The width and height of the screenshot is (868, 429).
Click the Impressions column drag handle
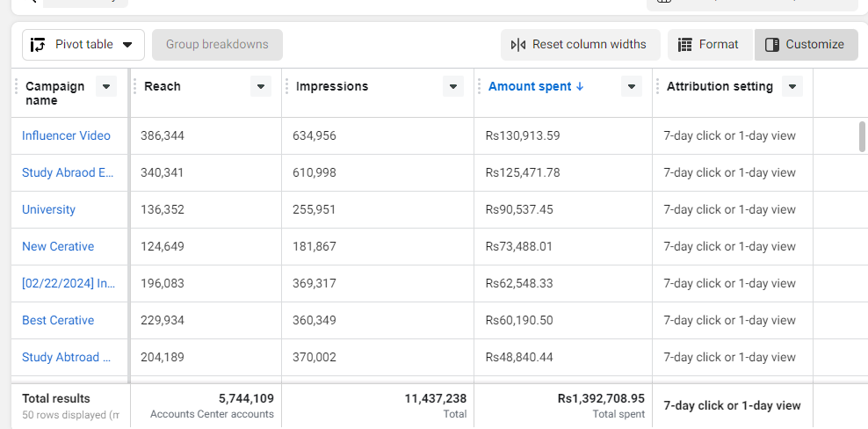click(287, 86)
